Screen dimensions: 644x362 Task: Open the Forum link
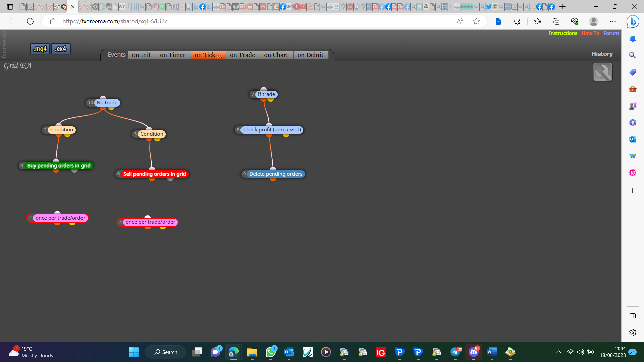tap(611, 33)
